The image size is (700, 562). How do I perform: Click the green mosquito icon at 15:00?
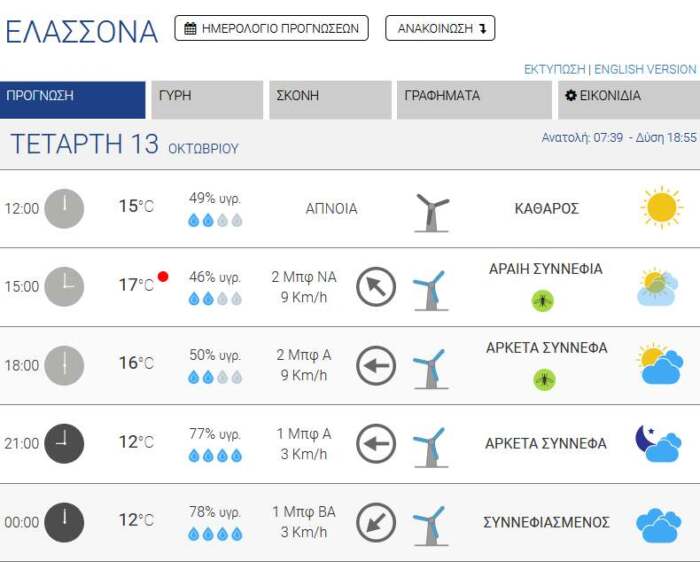click(x=543, y=300)
